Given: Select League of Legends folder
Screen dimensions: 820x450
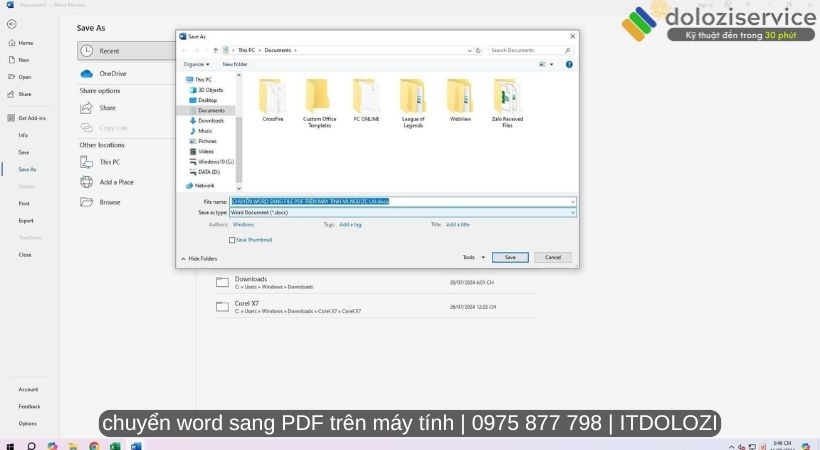Looking at the screenshot, I should coord(413,103).
